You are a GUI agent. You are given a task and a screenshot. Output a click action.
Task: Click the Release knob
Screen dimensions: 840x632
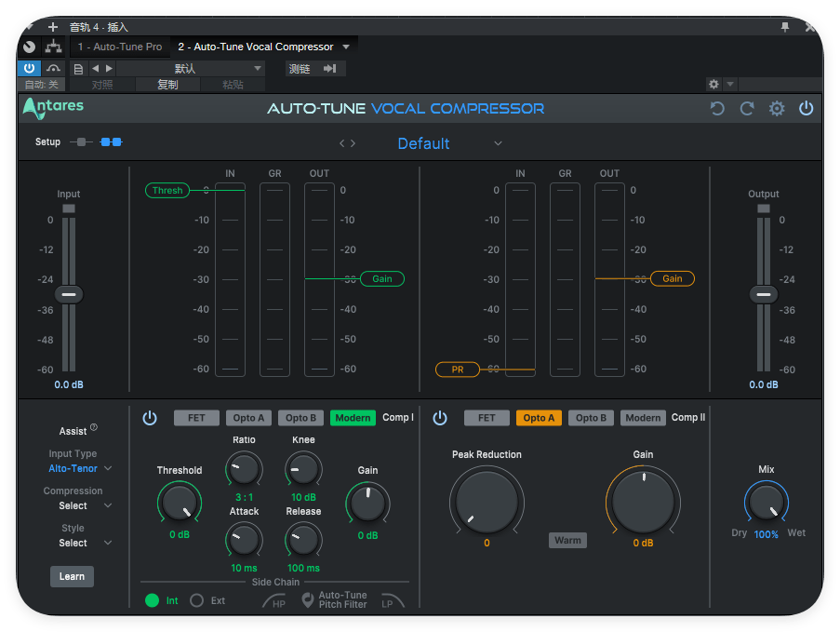303,541
